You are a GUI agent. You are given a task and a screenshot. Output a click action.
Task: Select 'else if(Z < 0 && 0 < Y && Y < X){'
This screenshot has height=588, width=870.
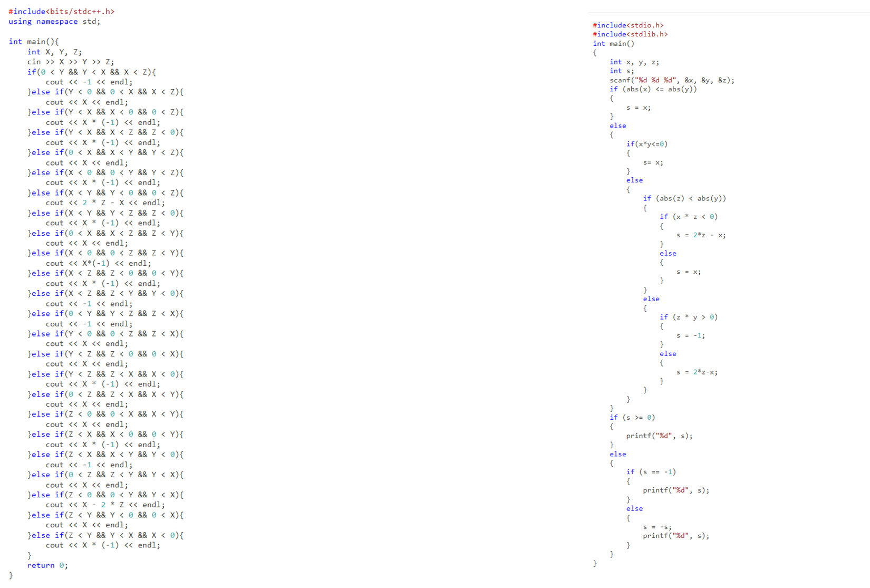[x=108, y=495]
